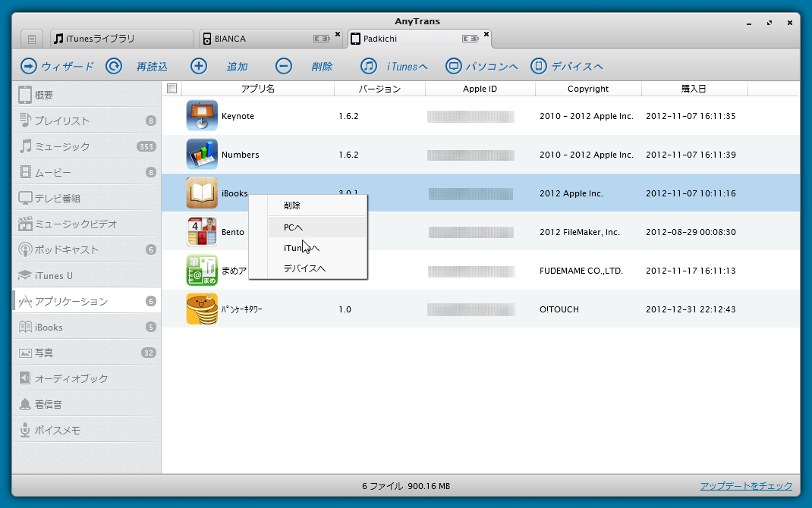Click FUDEMAME CO.,LTD. copyright cell
The image size is (812, 508).
tap(581, 271)
